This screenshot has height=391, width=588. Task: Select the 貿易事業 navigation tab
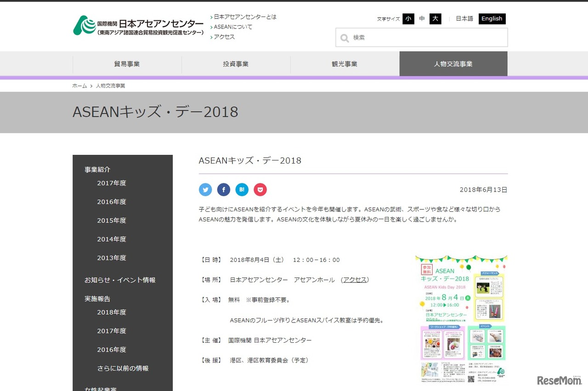point(127,64)
